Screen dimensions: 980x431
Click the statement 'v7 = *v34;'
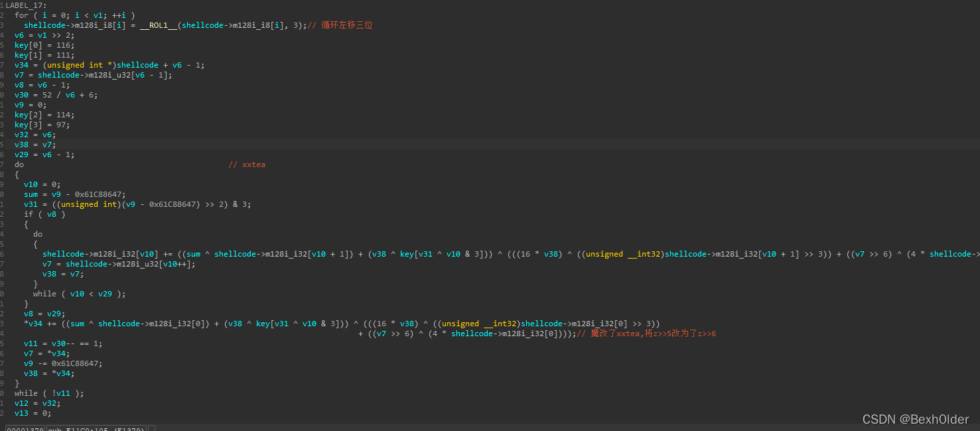[x=47, y=353]
